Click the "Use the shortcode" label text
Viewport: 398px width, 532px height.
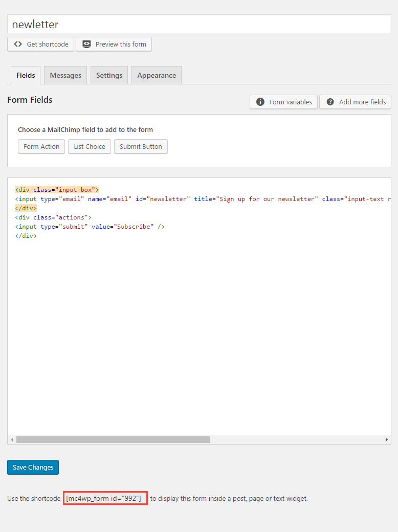34,498
